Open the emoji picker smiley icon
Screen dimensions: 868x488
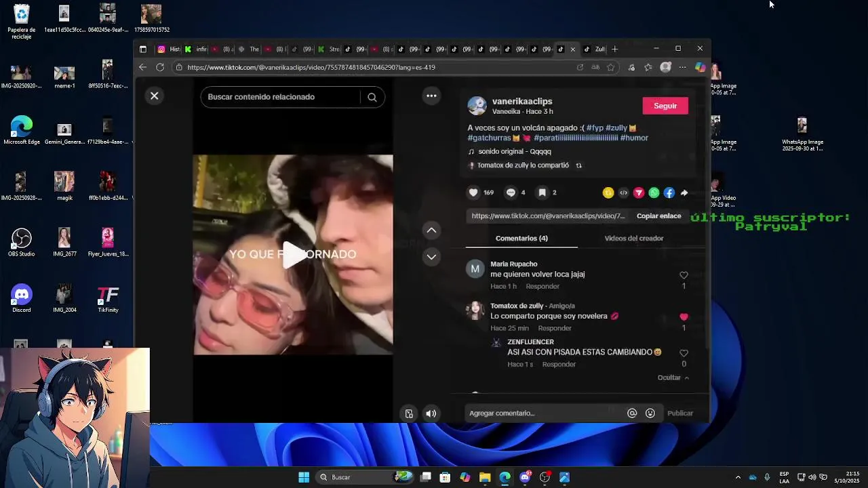[x=650, y=413]
